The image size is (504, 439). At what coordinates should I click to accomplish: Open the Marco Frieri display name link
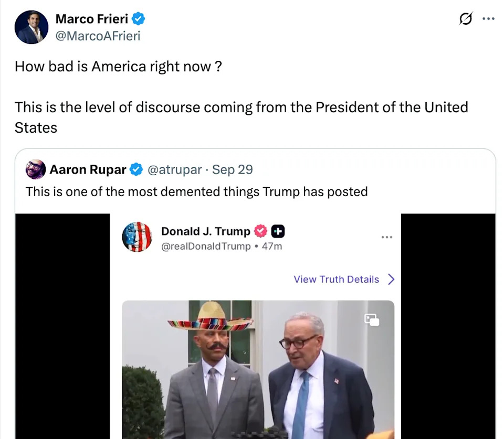[92, 19]
